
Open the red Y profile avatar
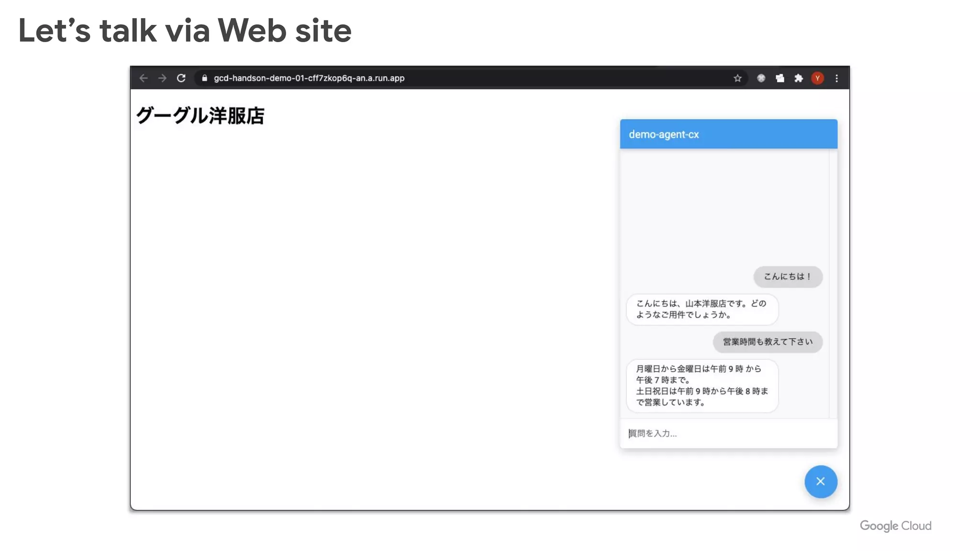[x=817, y=78]
